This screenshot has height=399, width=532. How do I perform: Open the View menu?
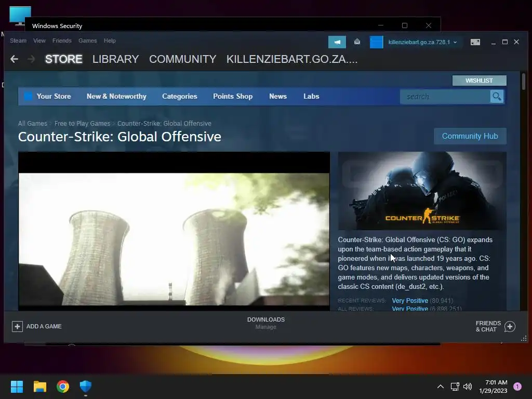click(x=39, y=41)
